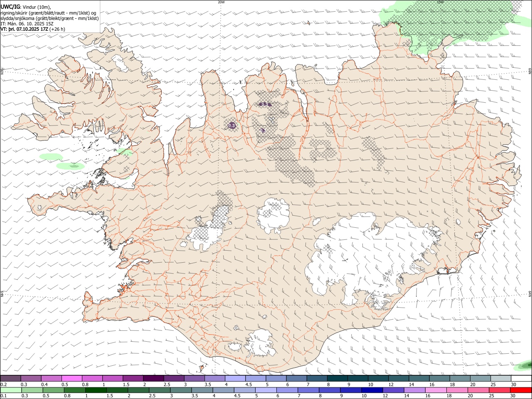Pick the top-row swatch between 14 and 16
The height and width of the screenshot is (399, 532).
coord(419,378)
